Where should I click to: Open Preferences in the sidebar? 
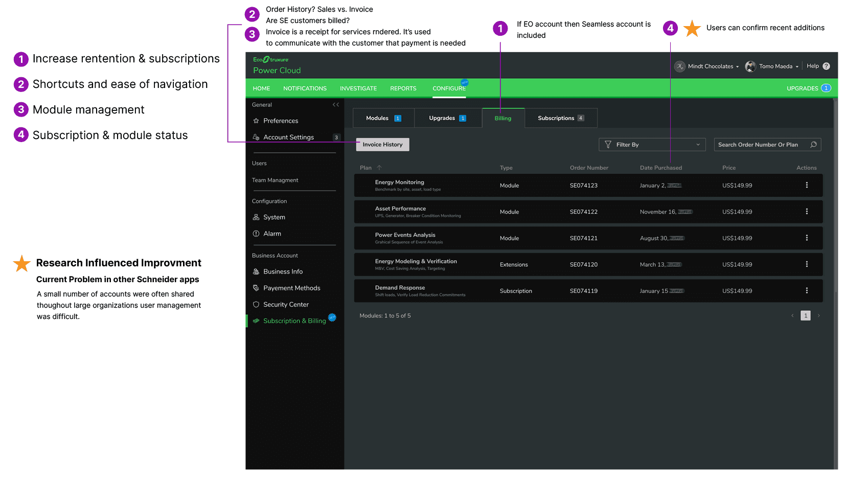pyautogui.click(x=281, y=121)
